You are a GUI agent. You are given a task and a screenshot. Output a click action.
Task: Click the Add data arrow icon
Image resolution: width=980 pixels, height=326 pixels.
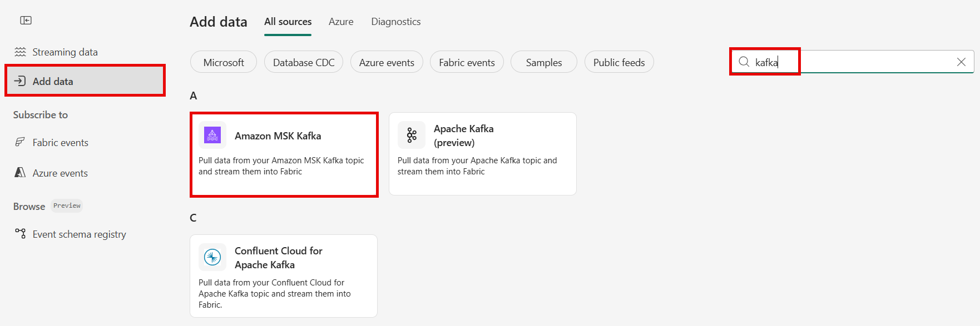(x=21, y=81)
